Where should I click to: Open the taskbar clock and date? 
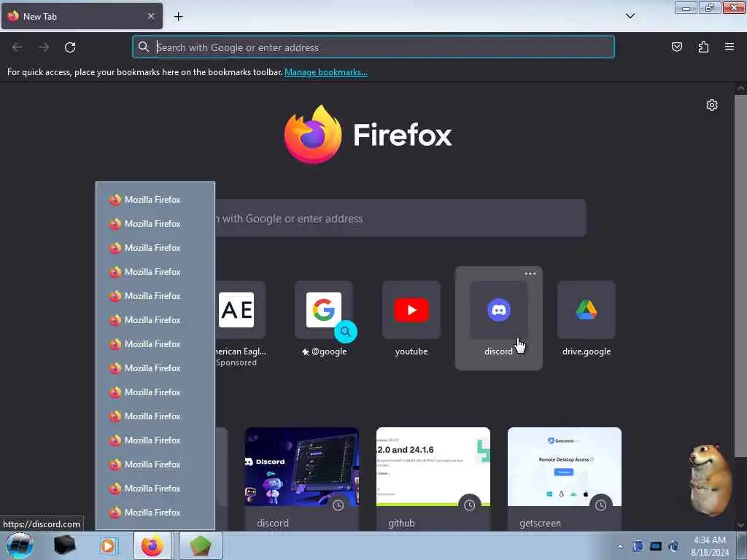(x=710, y=546)
